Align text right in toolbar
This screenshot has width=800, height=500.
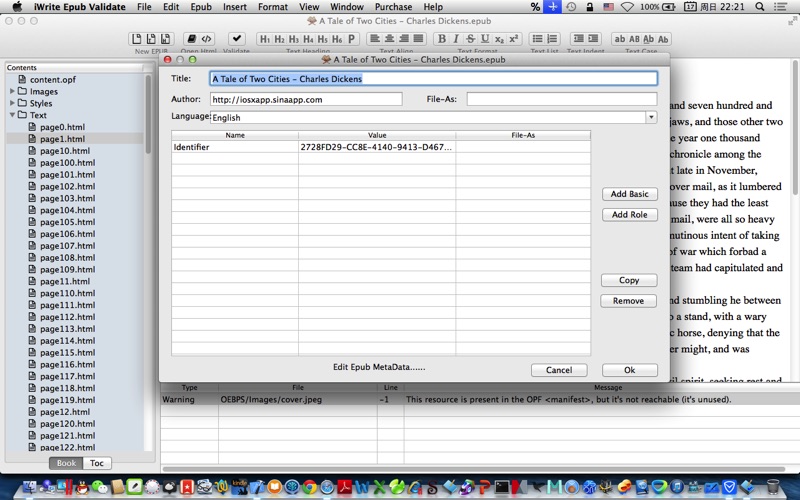tap(404, 39)
